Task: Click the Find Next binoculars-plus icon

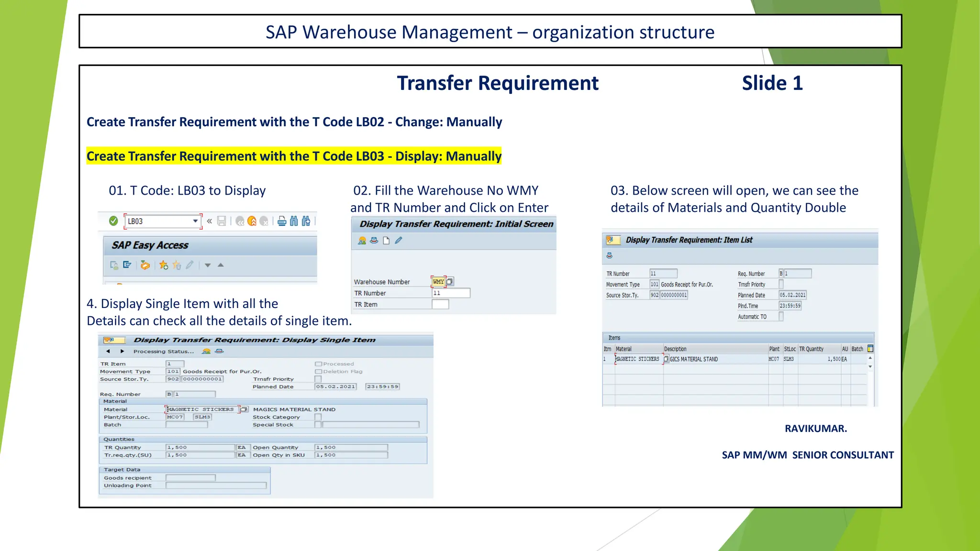Action: (306, 221)
